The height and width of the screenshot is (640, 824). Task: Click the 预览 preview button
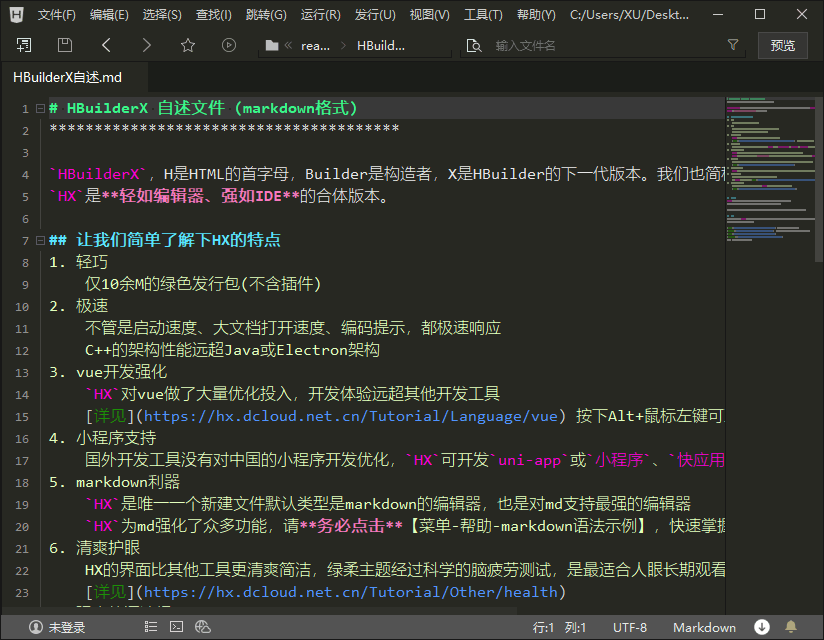tap(782, 46)
